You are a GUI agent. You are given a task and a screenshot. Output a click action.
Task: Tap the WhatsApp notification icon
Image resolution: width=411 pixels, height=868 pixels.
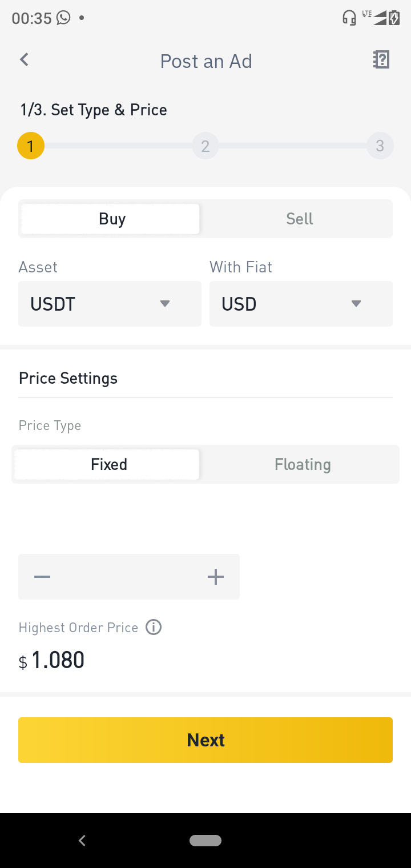pyautogui.click(x=63, y=18)
